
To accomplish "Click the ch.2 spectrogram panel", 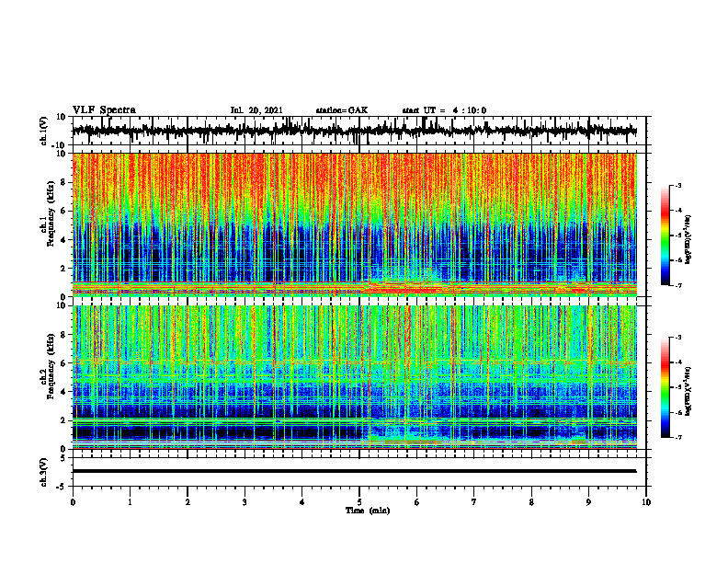I will tap(354, 377).
